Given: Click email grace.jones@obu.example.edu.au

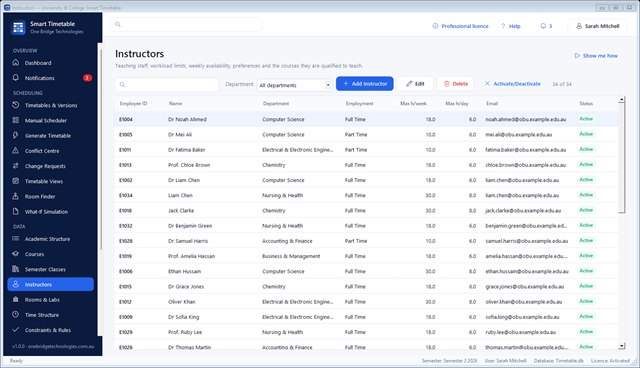Looking at the screenshot, I should click(x=524, y=286).
